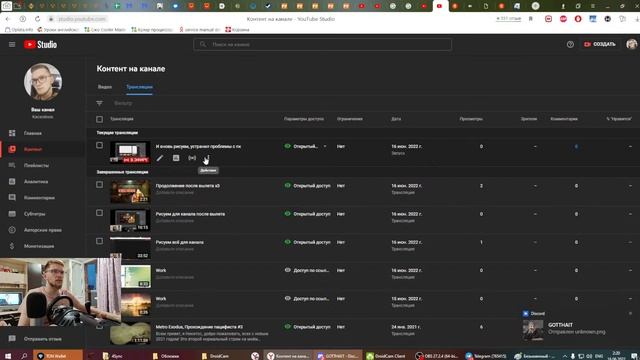Sort by the Дата column header
The width and height of the screenshot is (640, 360).
click(396, 119)
